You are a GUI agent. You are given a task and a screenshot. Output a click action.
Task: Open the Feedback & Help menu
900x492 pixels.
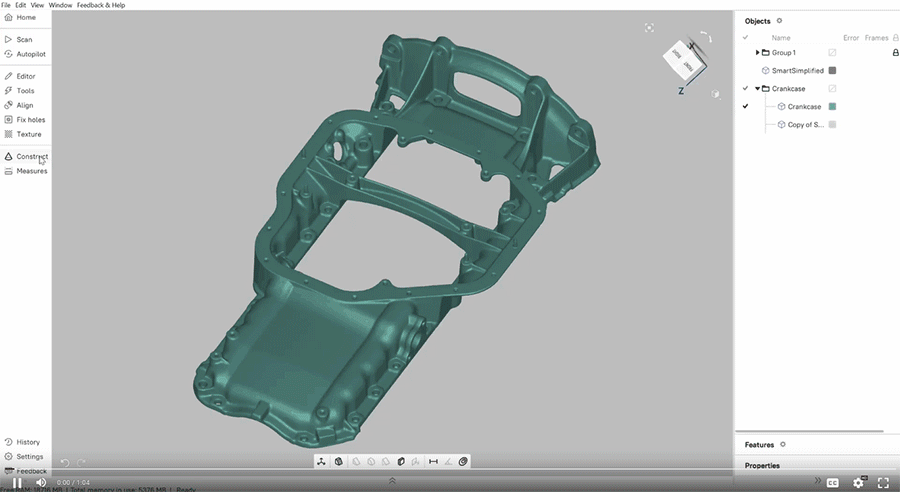tap(101, 5)
